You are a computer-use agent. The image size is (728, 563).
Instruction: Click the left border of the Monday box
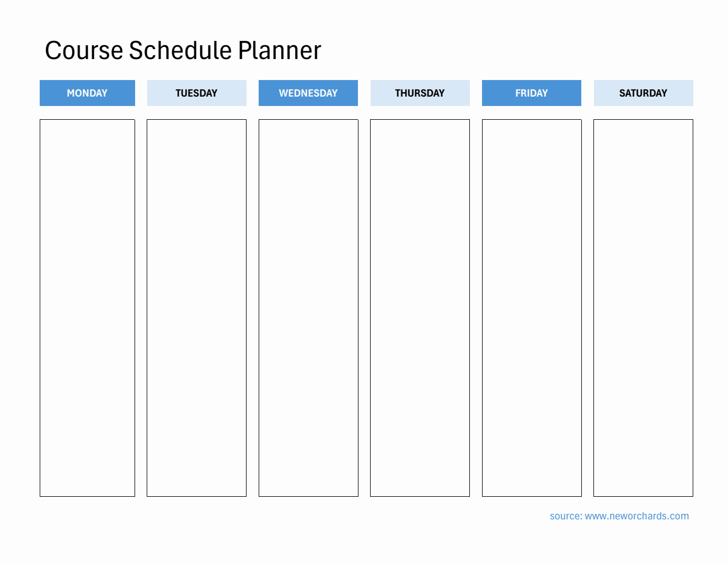pos(40,307)
